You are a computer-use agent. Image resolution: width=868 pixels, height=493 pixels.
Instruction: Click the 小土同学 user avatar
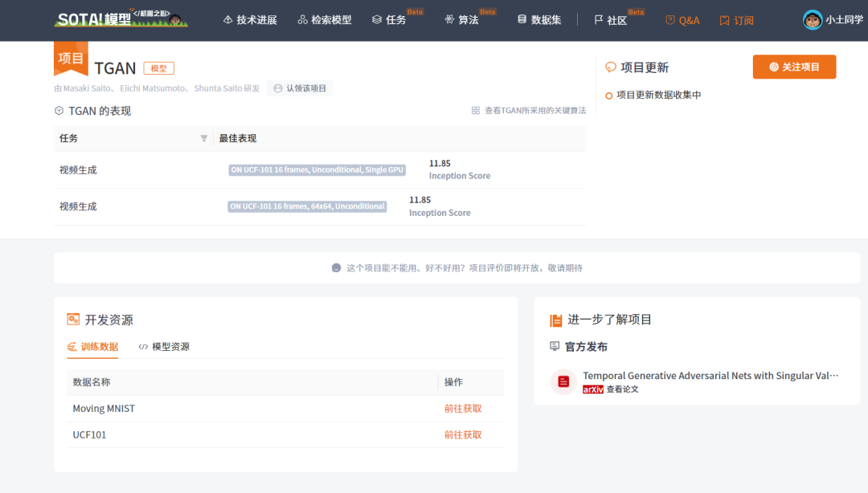(x=813, y=20)
